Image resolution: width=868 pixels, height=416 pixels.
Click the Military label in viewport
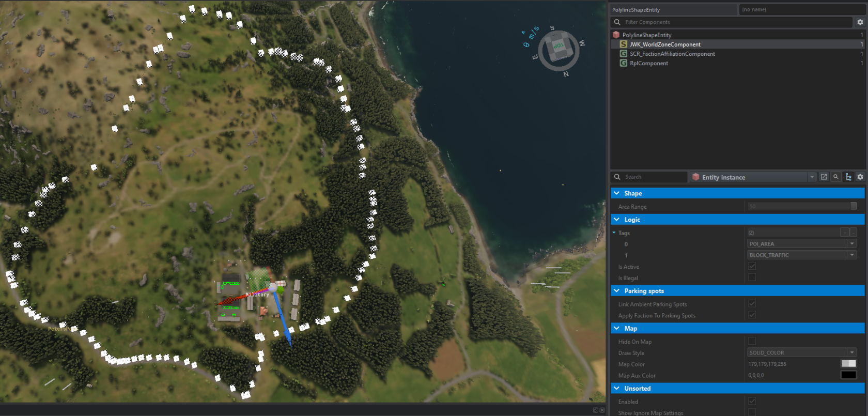257,295
